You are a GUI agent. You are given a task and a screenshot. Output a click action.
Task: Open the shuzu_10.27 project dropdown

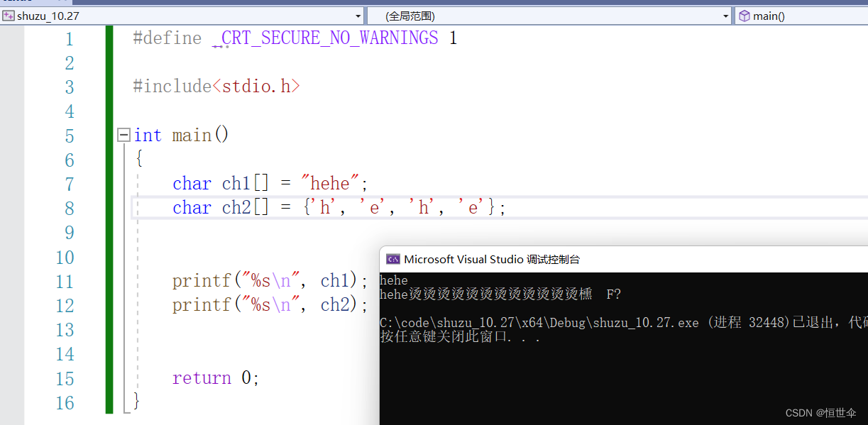click(358, 16)
